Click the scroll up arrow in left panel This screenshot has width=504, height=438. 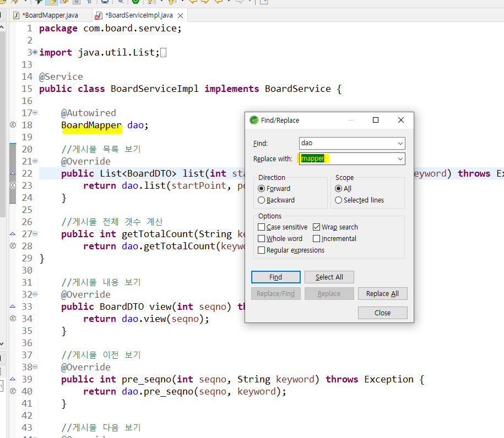coord(2,28)
